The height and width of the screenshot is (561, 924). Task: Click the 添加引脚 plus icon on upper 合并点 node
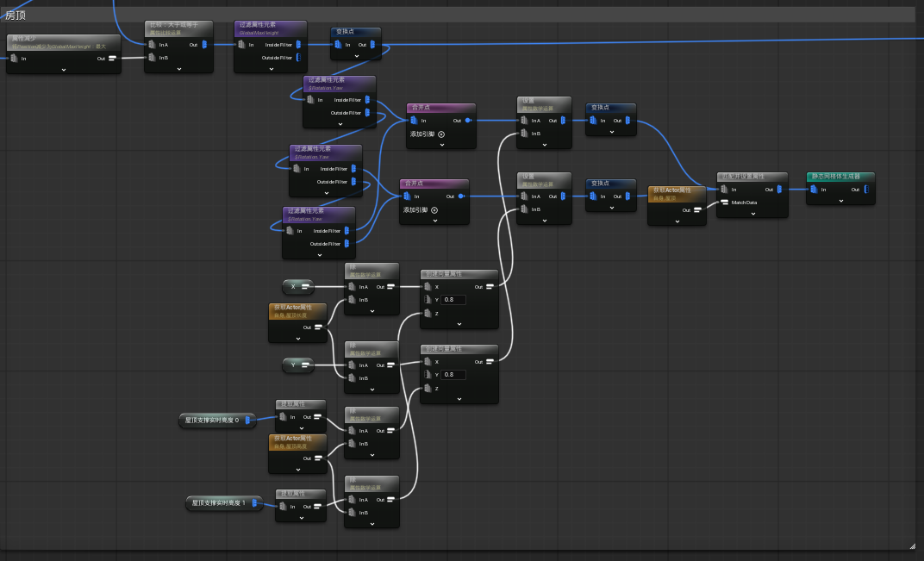click(x=441, y=134)
